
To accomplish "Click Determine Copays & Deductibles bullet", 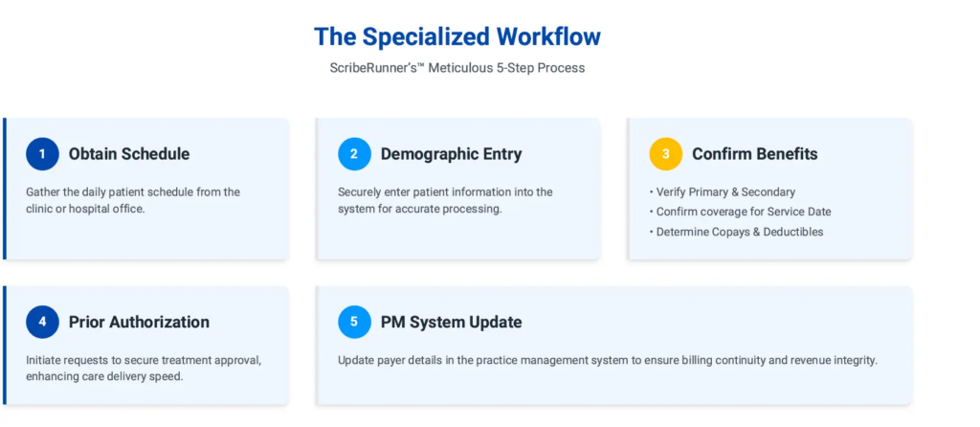I will (739, 232).
